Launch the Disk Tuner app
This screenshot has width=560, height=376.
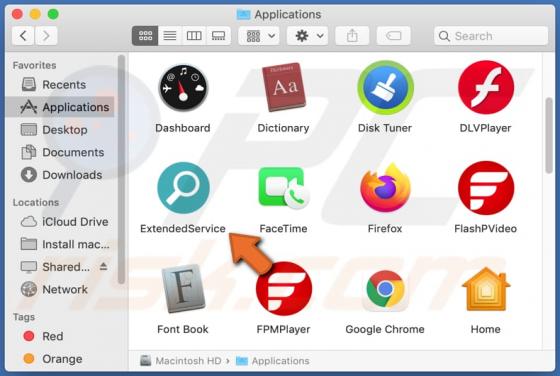385,88
